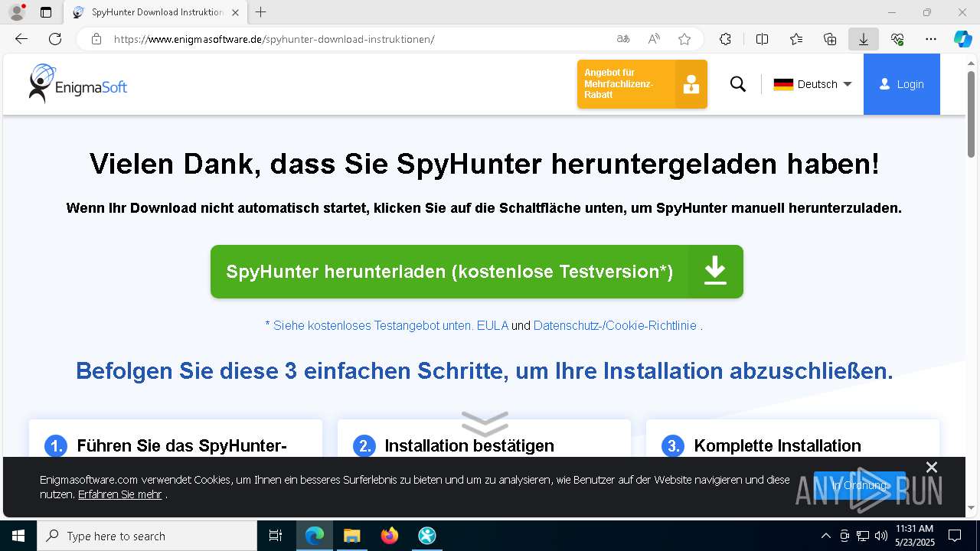Click the scroll-down chevron indicator
This screenshot has width=980, height=551.
(x=485, y=423)
